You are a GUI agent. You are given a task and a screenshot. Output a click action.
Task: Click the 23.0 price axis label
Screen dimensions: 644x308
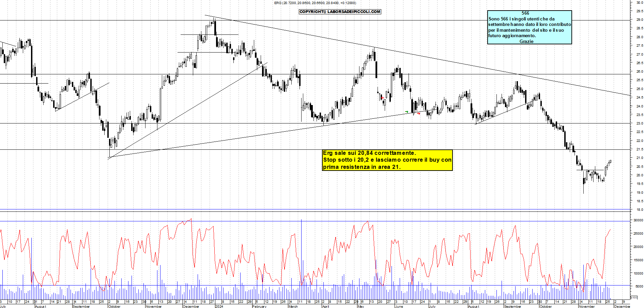[640, 123]
